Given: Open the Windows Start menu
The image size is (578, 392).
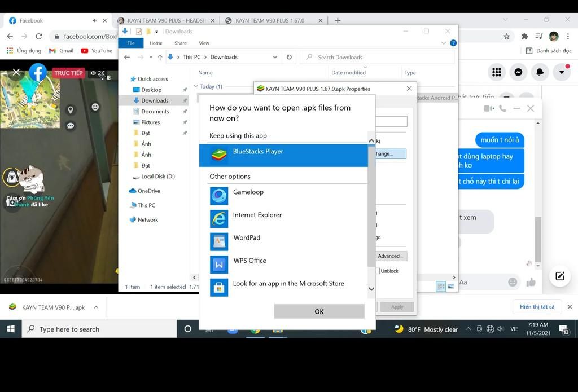Looking at the screenshot, I should [11, 329].
